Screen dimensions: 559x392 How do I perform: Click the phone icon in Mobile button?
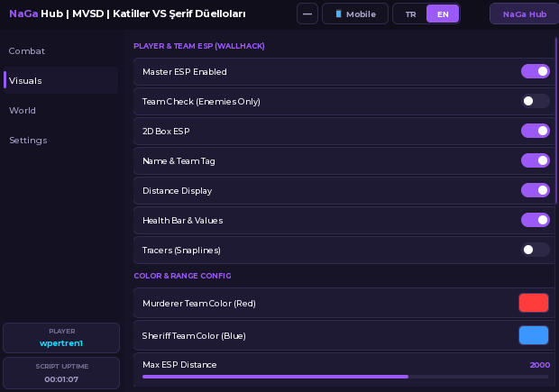(338, 14)
